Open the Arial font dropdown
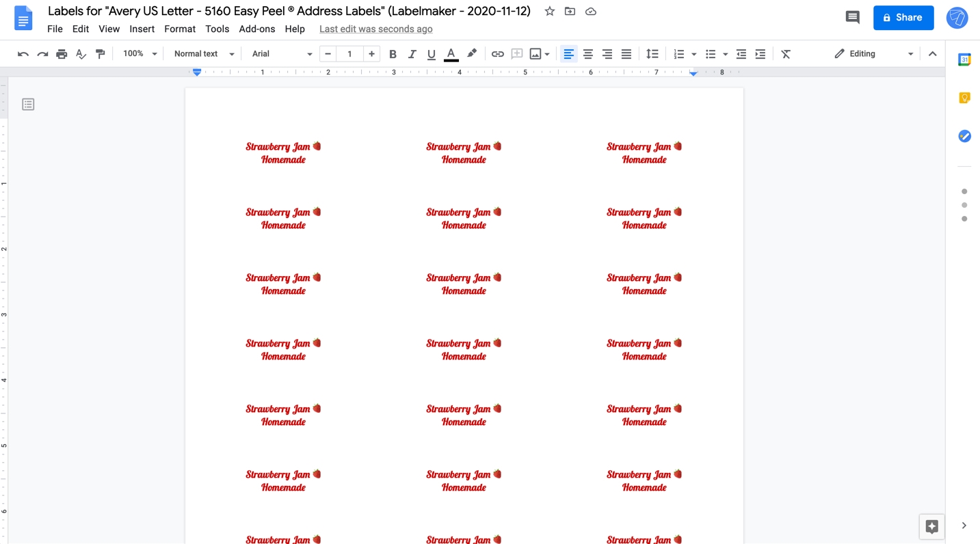980x544 pixels. (281, 54)
